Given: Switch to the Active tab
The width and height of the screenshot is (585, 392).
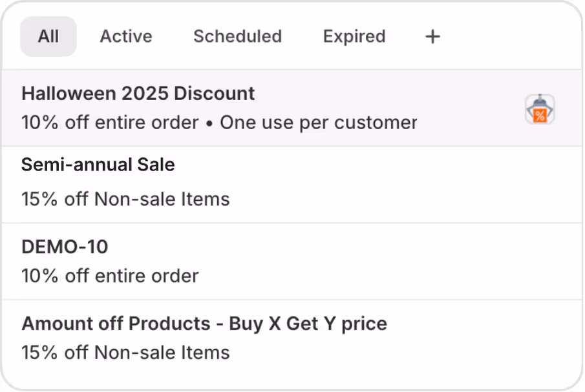Looking at the screenshot, I should [x=125, y=37].
